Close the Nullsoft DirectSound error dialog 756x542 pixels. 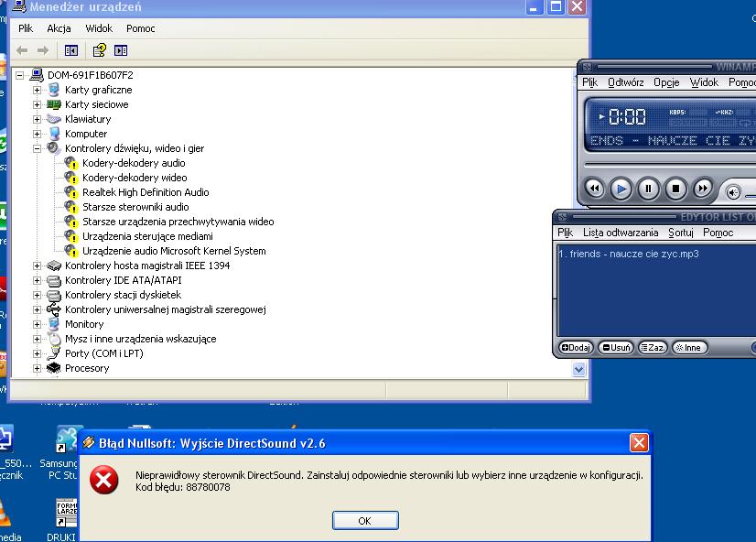click(x=639, y=443)
